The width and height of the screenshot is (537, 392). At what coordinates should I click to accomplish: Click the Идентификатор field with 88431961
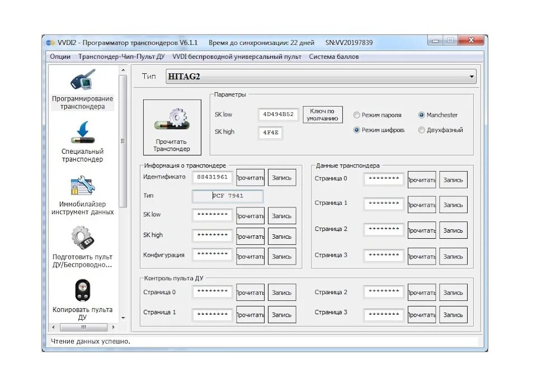[213, 177]
